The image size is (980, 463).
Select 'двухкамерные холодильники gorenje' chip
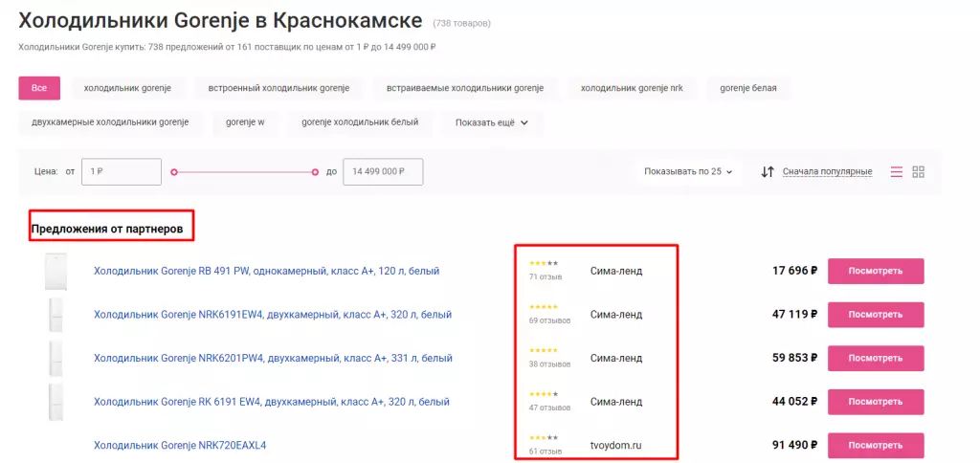[x=110, y=122]
